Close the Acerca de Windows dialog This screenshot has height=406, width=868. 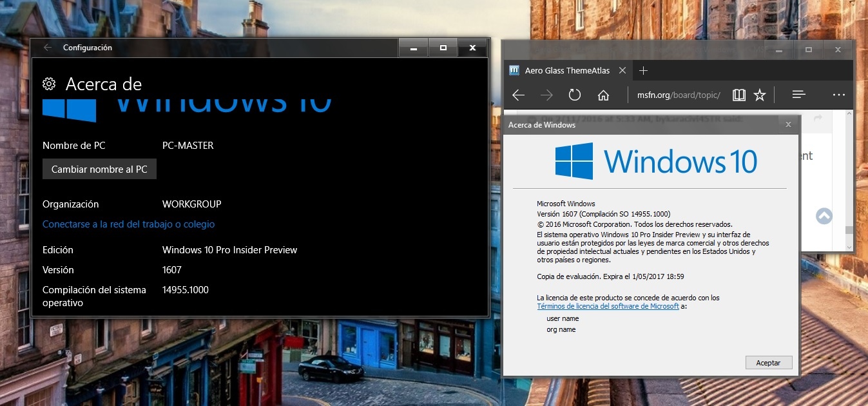click(788, 125)
